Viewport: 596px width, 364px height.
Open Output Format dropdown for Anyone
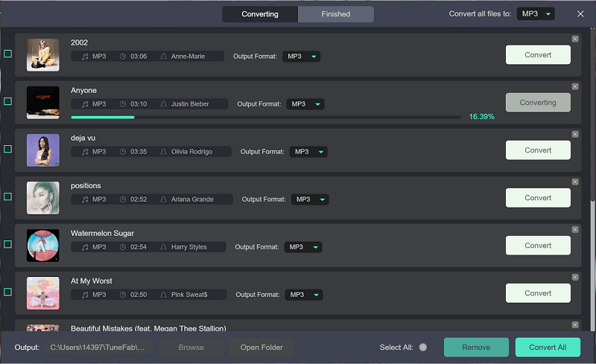click(305, 104)
